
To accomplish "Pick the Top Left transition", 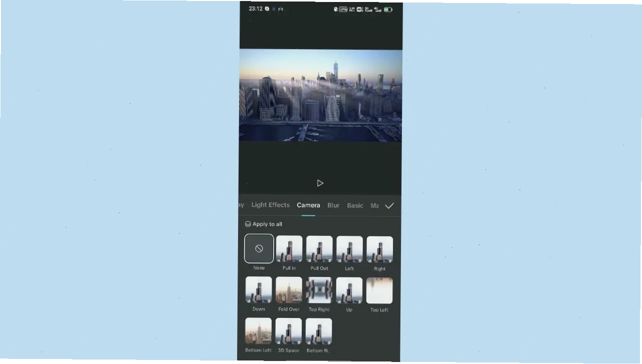I will [379, 290].
